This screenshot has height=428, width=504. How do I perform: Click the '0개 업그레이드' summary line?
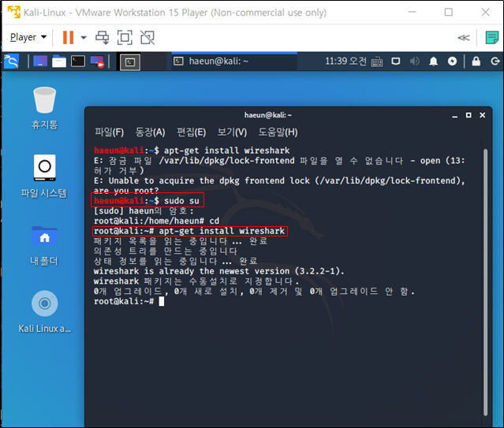(x=254, y=292)
